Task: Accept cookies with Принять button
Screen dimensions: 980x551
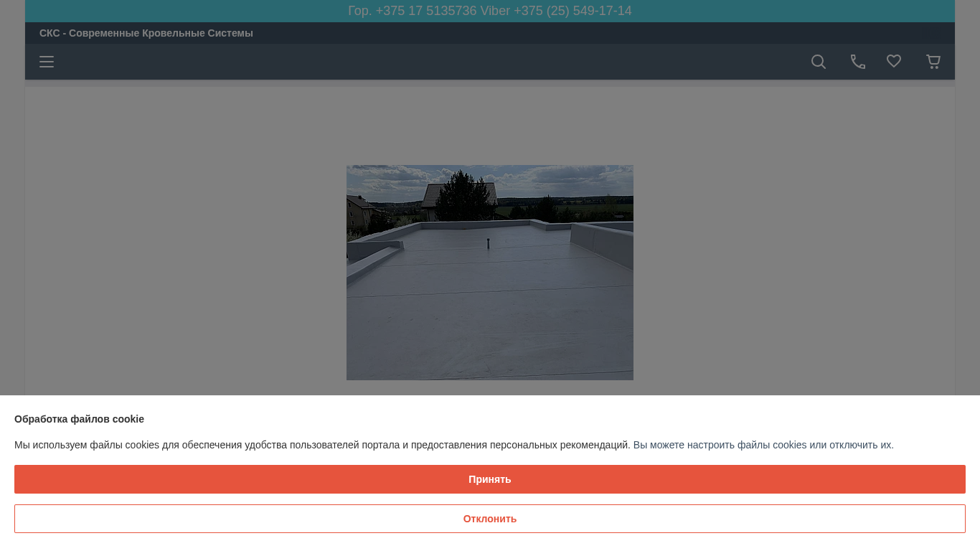Action: point(490,479)
